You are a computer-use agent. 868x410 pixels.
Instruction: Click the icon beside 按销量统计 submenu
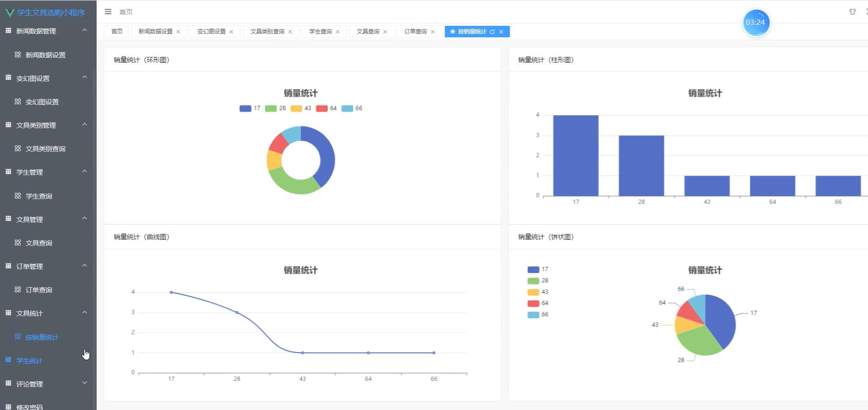18,336
